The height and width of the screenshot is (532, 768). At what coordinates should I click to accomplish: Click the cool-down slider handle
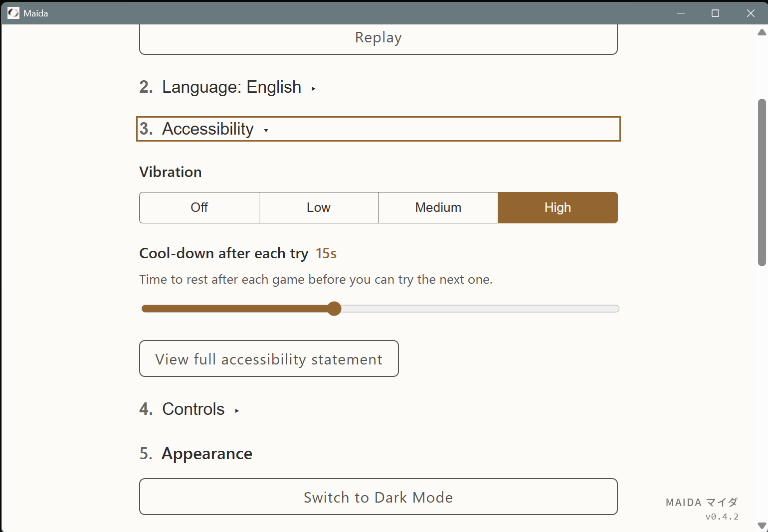click(x=334, y=309)
